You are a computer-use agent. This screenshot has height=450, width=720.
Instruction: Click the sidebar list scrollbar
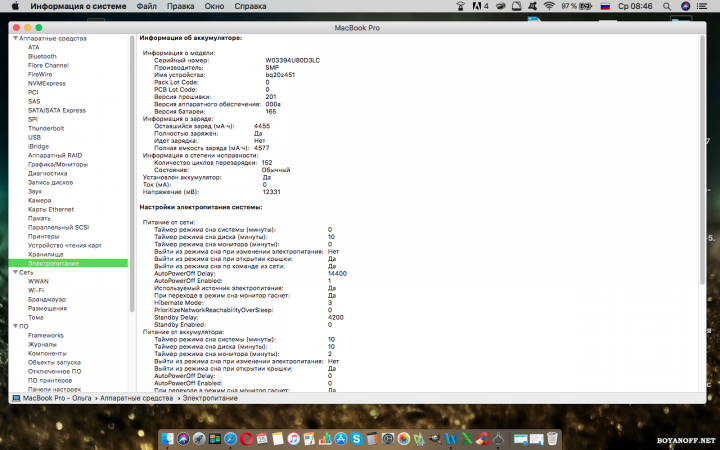(x=132, y=174)
